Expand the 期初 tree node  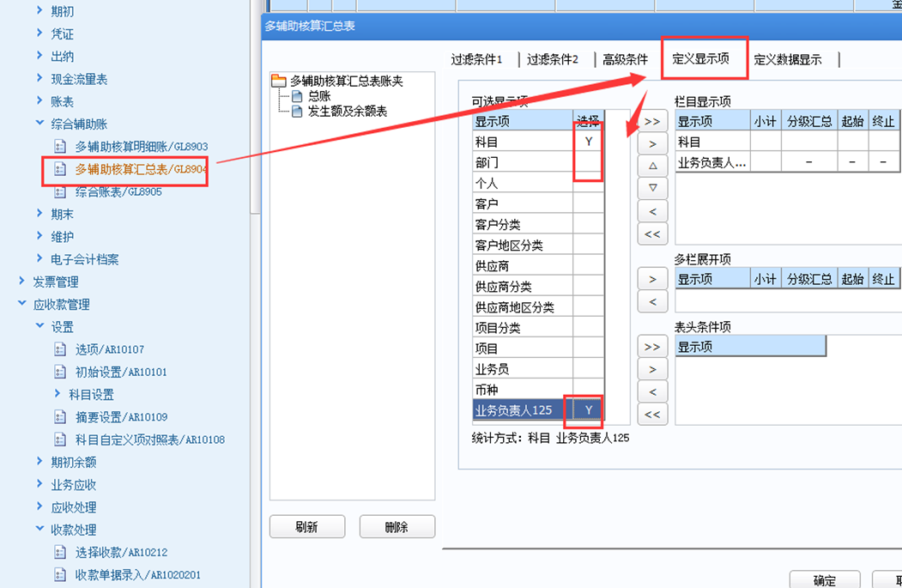(x=39, y=10)
